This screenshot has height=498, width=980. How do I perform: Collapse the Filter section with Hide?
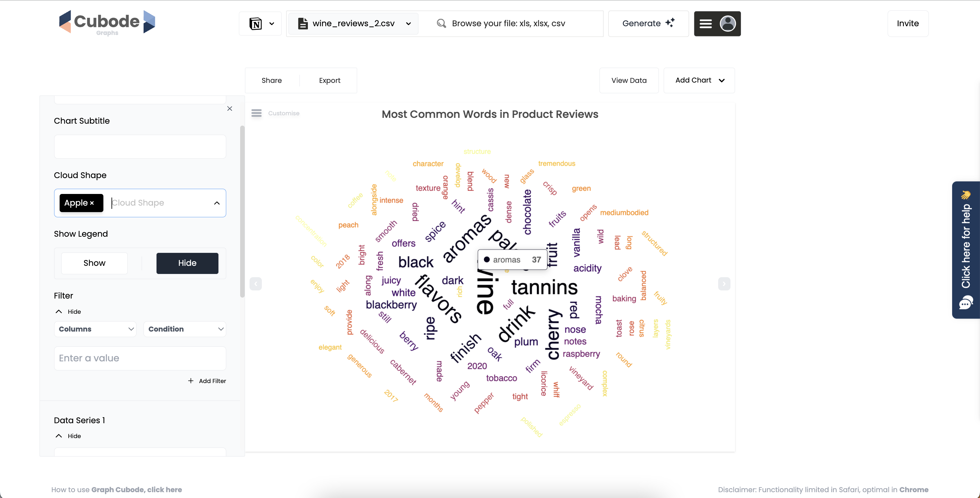(x=68, y=312)
